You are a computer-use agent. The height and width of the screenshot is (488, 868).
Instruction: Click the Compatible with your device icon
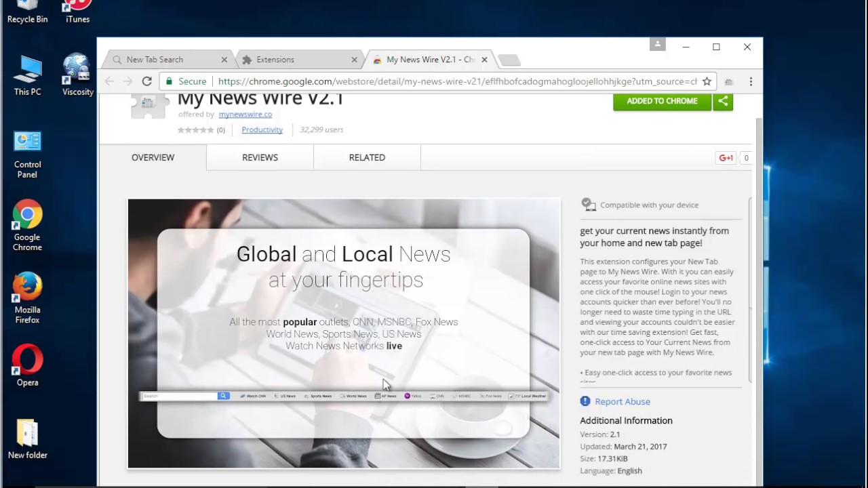coord(588,205)
